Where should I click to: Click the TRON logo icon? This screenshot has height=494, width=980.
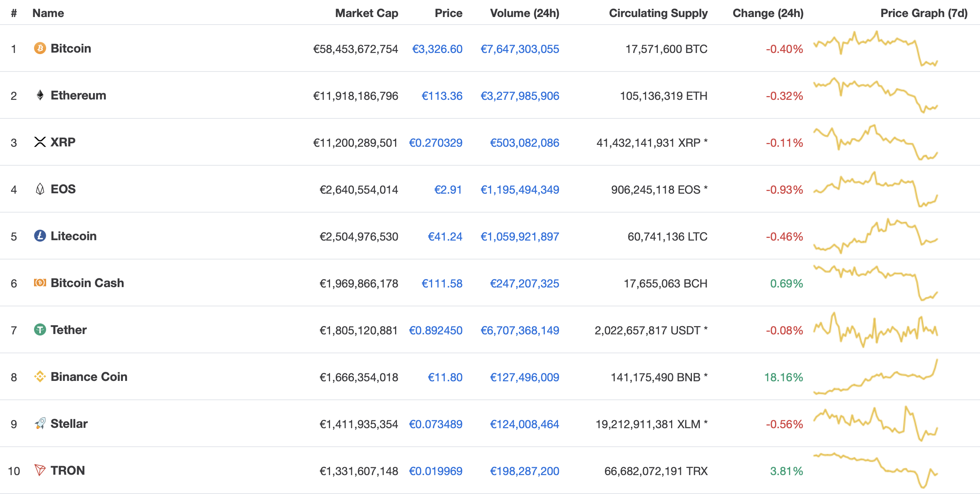click(40, 471)
